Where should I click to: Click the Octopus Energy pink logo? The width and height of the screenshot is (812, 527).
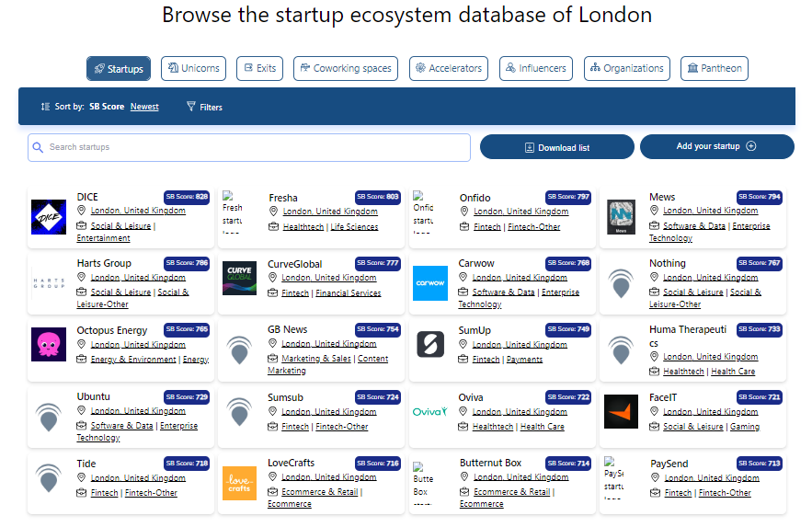[49, 344]
